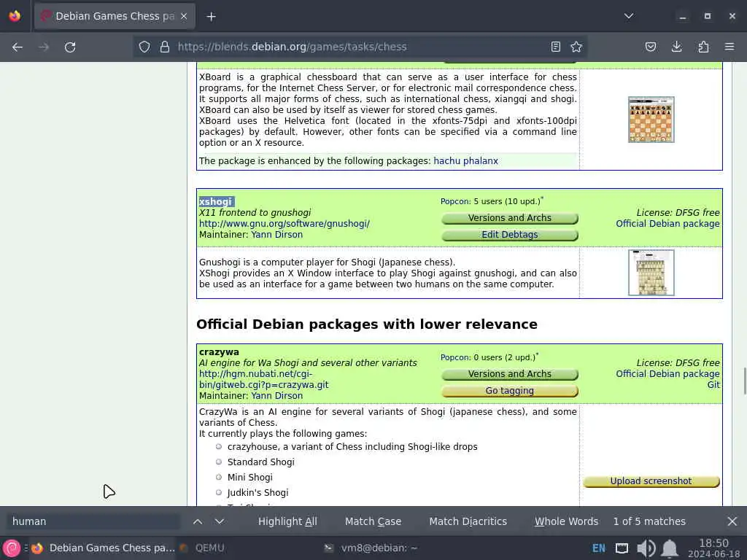747x560 pixels.
Task: Open the phalanx package link
Action: [480, 161]
